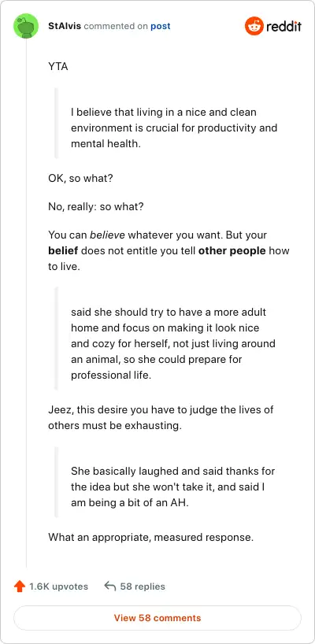Click the reply arrow icon
Image resolution: width=315 pixels, height=644 pixels.
pyautogui.click(x=109, y=586)
